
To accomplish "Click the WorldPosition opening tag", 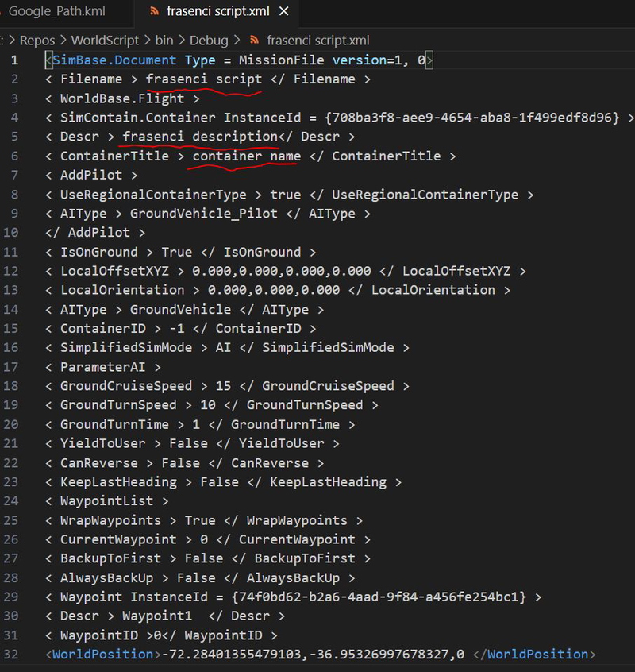I will pyautogui.click(x=102, y=655).
